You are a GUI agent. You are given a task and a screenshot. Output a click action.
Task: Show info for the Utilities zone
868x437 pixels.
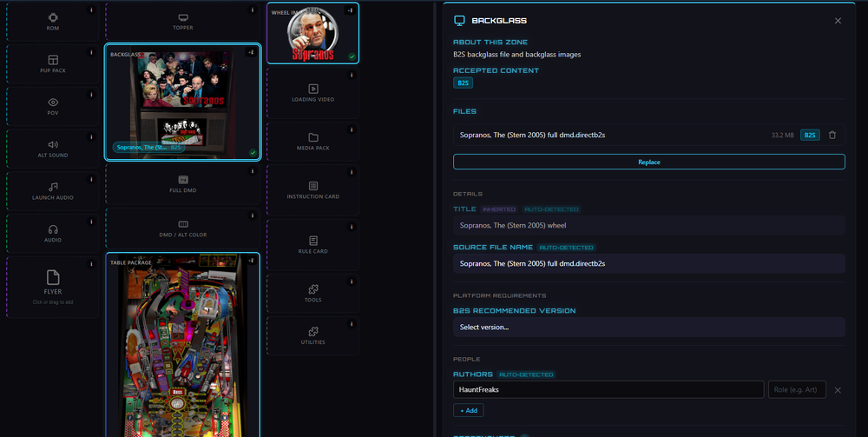(x=351, y=323)
